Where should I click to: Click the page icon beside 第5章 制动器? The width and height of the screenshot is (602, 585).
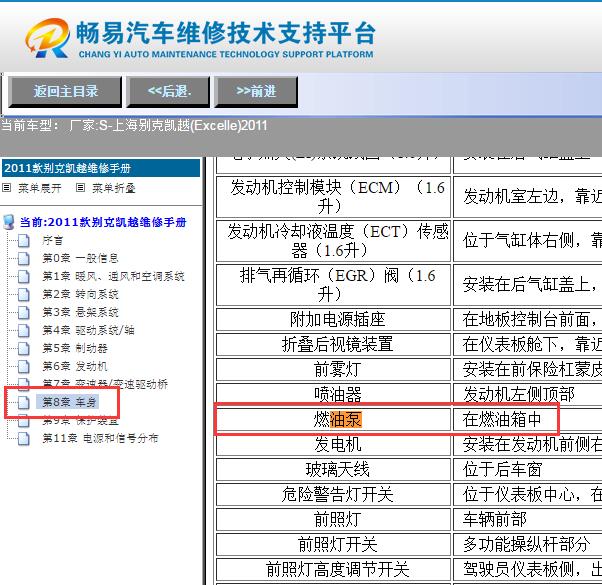coord(24,348)
